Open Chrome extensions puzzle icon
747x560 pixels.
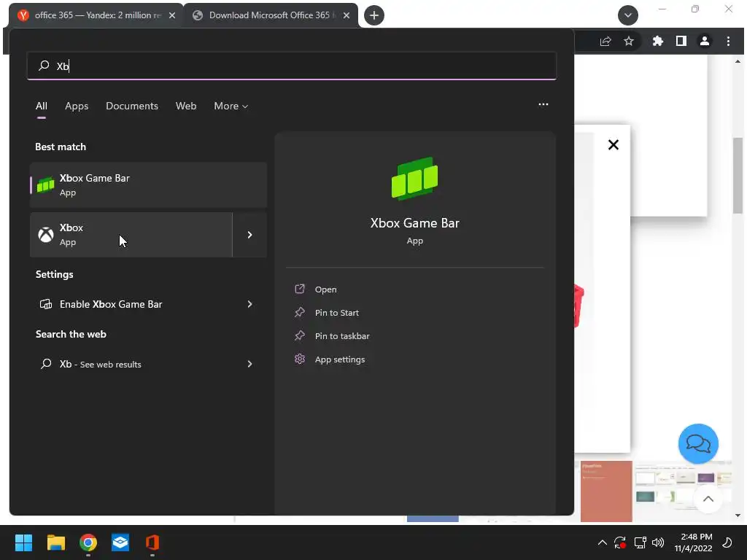(x=658, y=42)
